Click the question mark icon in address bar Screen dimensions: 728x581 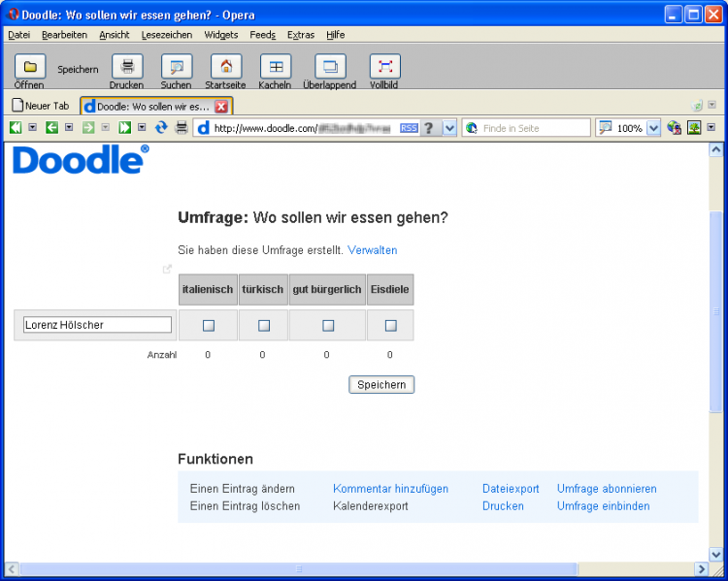pyautogui.click(x=429, y=128)
